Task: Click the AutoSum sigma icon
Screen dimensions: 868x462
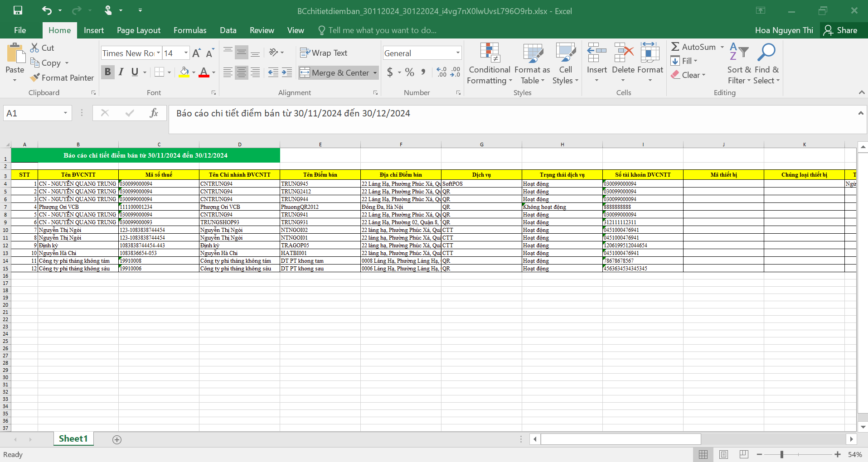Action: pos(675,47)
